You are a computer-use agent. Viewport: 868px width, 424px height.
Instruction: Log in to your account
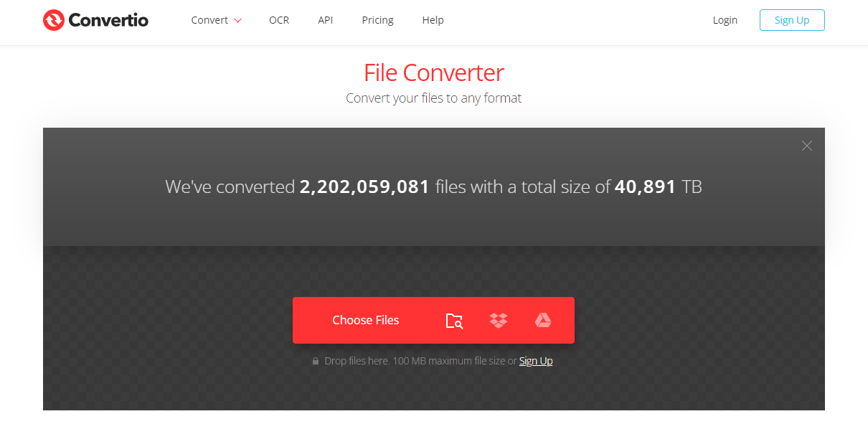click(725, 20)
